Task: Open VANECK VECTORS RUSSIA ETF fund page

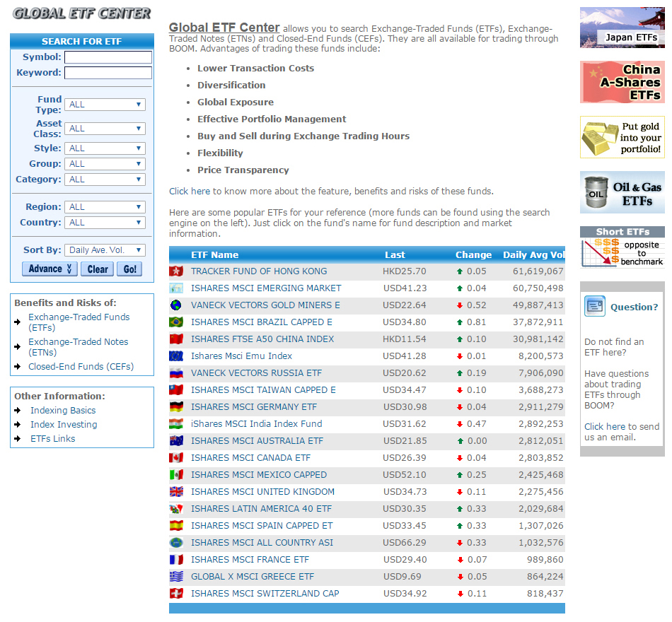Action: [x=256, y=373]
